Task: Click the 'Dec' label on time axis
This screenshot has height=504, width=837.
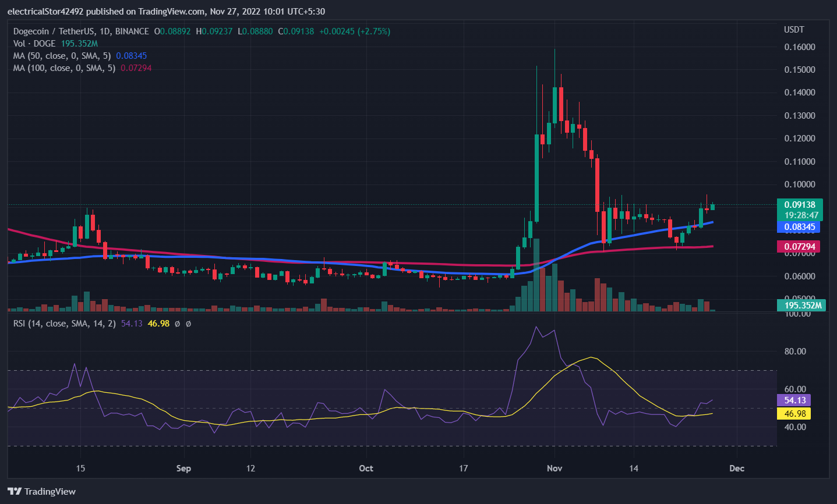Action: point(737,468)
